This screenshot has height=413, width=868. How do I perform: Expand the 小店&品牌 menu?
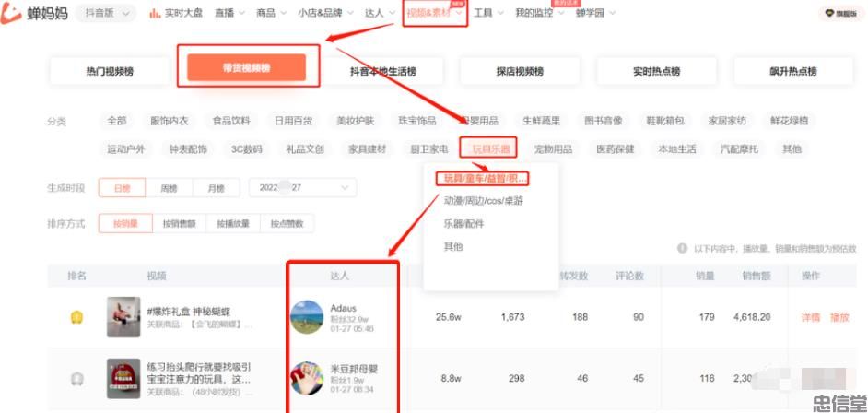coord(325,13)
